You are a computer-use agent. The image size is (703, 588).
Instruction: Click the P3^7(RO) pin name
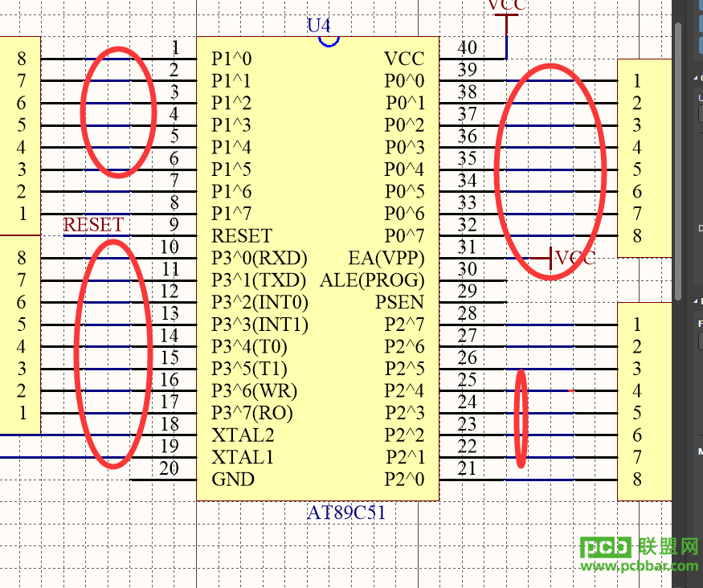tap(252, 413)
